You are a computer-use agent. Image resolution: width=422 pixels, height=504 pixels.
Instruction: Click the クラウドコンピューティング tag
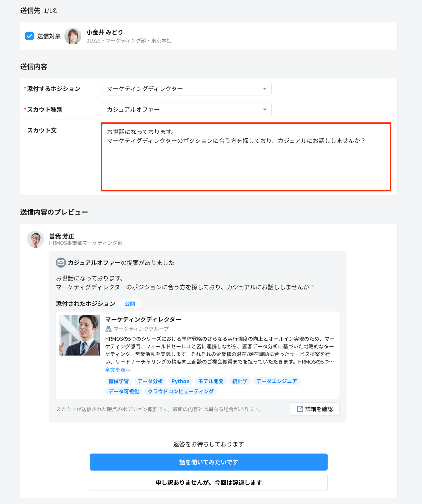180,391
